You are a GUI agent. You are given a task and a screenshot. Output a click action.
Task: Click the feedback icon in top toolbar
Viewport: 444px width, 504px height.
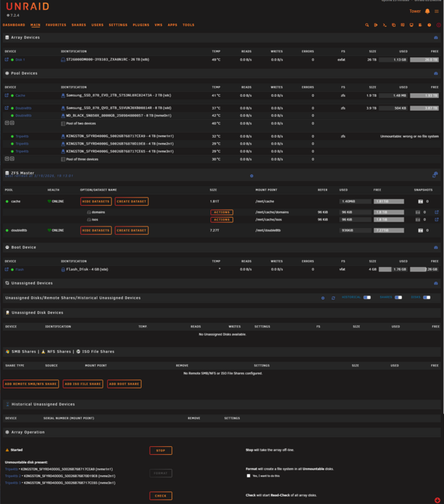tap(402, 25)
